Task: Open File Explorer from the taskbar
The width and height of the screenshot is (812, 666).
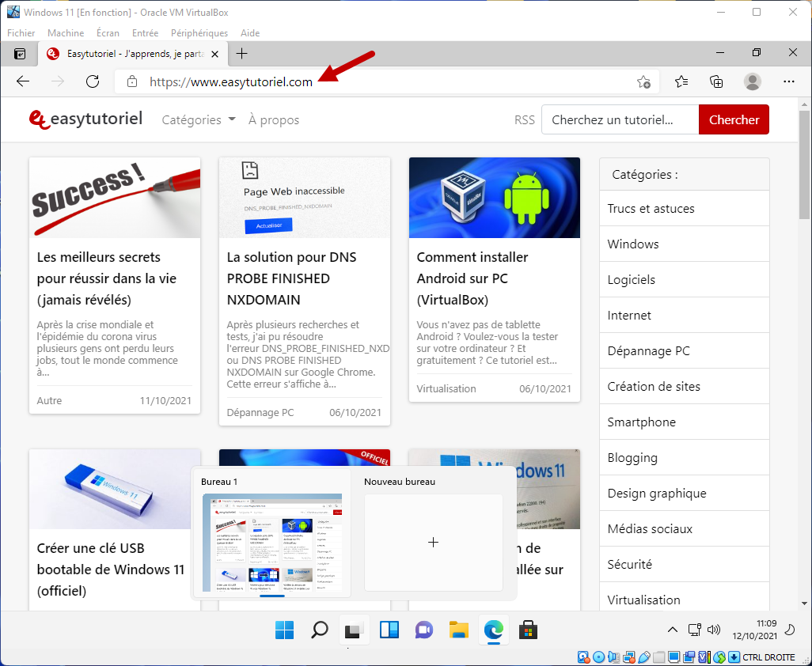Action: [459, 630]
